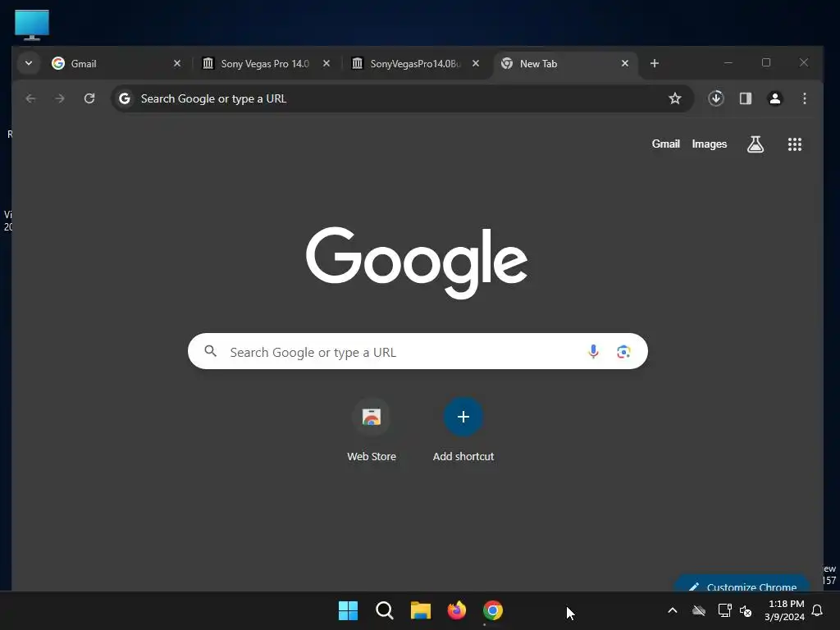Viewport: 840px width, 630px height.
Task: Open the Chrome downloads icon
Action: coord(715,98)
